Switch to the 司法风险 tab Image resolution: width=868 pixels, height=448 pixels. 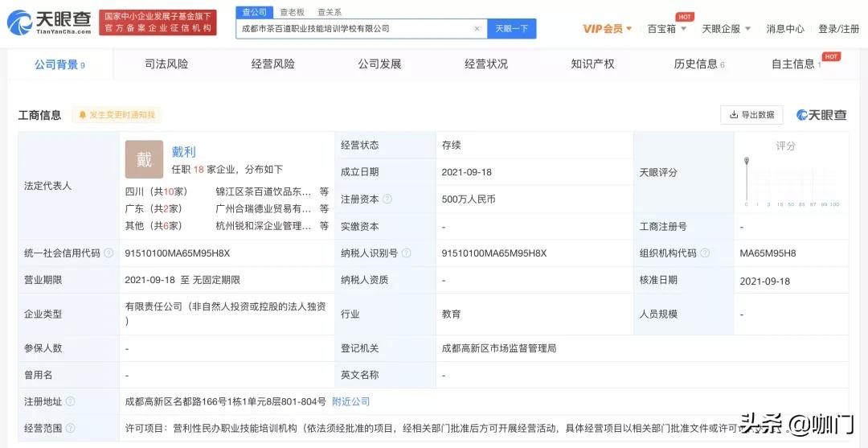[x=166, y=64]
